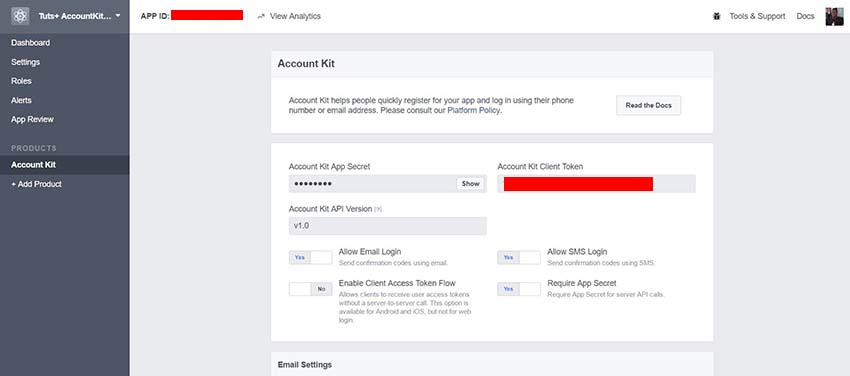Open the Docs link
The image size is (850, 376).
805,16
